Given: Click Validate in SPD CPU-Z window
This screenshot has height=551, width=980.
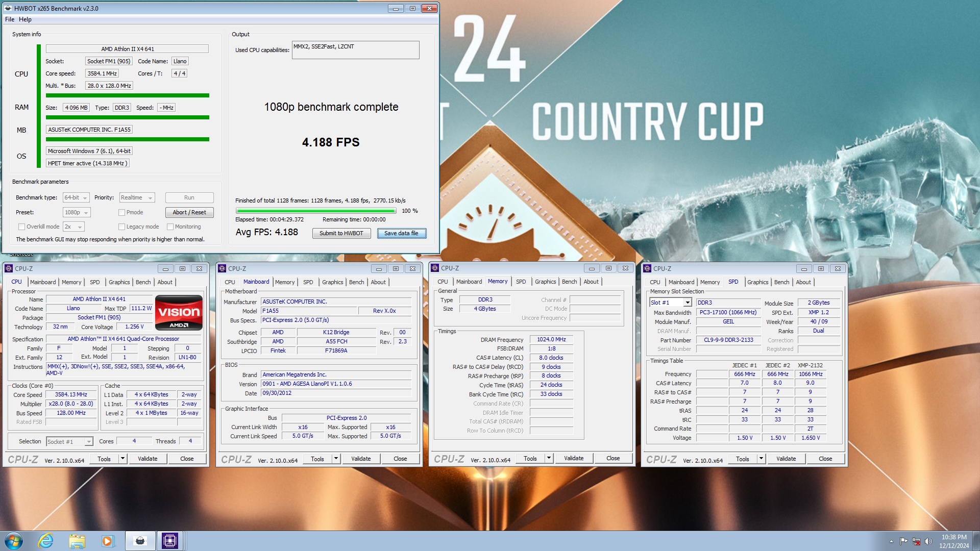Looking at the screenshot, I should click(x=786, y=459).
